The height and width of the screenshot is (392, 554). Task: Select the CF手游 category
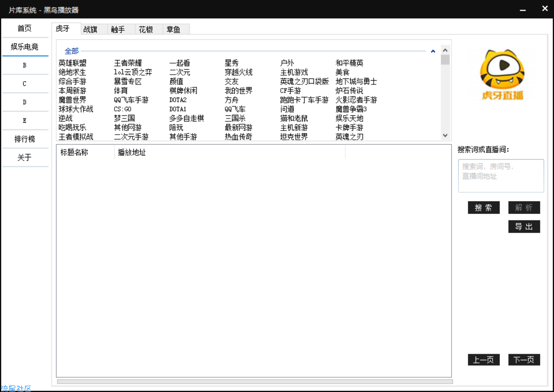coord(290,91)
